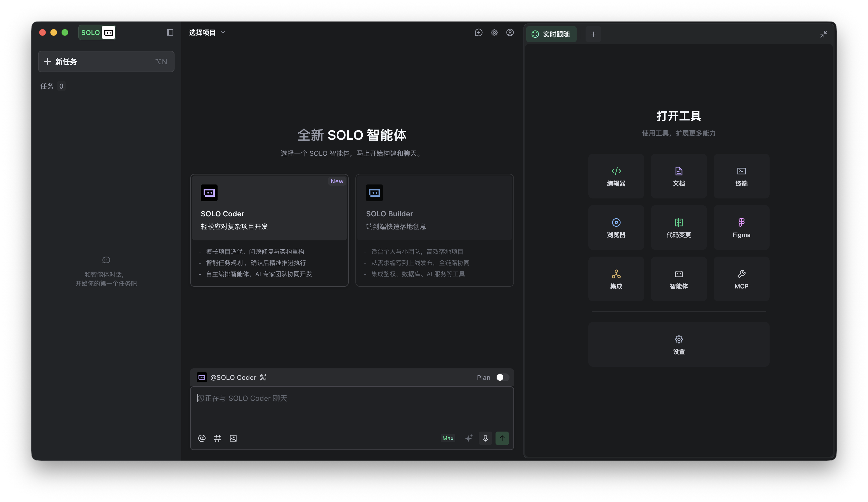Screen dimensions: 868x502
Task: Add a new tab with the plus button
Action: (x=593, y=34)
